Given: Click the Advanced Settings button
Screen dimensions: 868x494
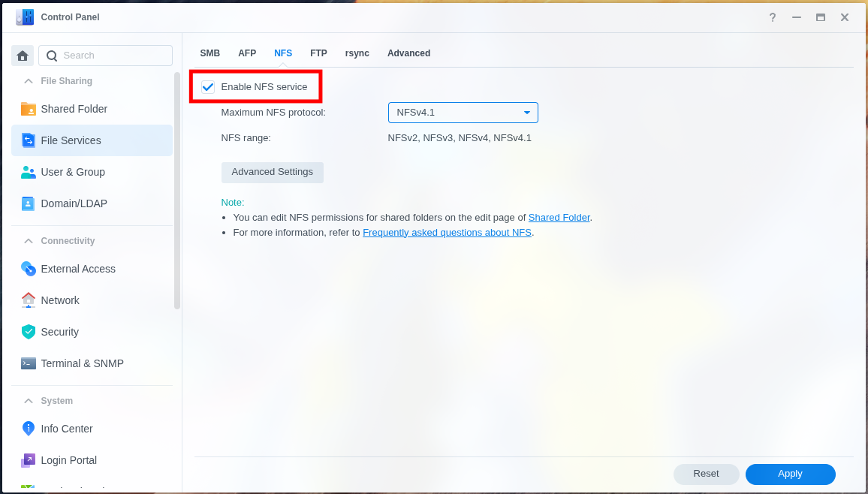Looking at the screenshot, I should point(273,172).
